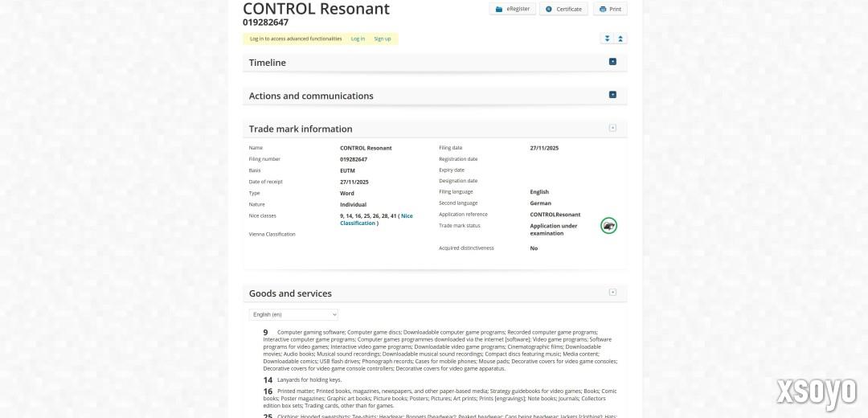Expand all sections with double-down arrows

(608, 39)
